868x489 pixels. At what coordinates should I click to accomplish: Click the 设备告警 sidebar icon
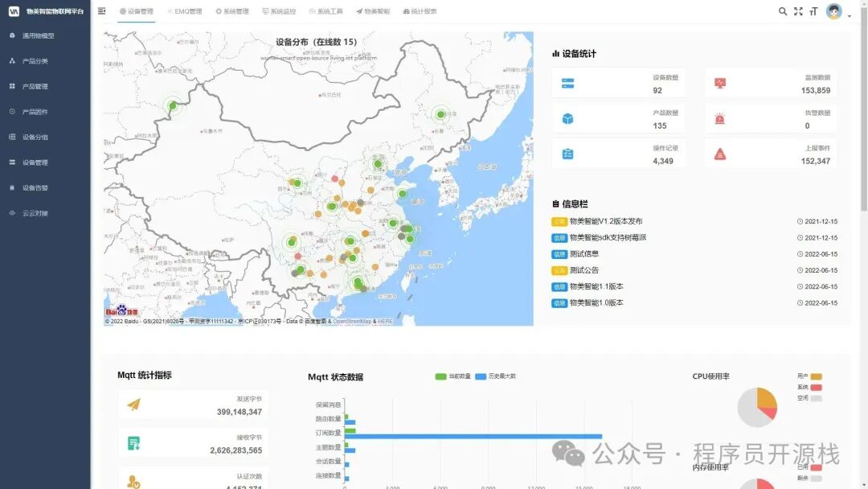12,188
